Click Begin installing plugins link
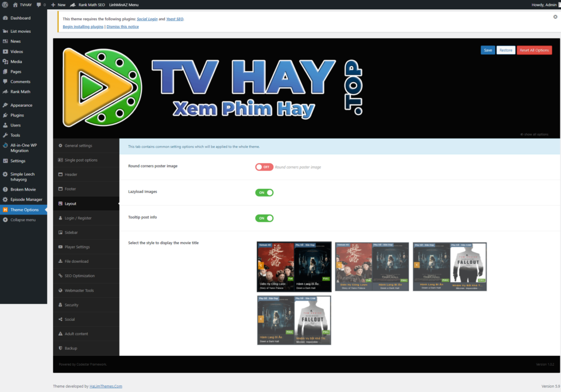This screenshot has height=392, width=561. [x=83, y=27]
